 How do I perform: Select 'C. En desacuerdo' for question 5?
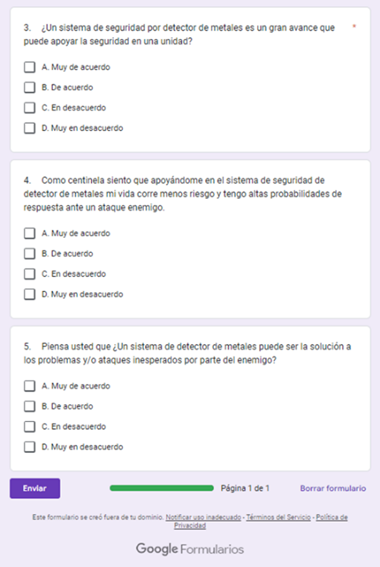(30, 426)
